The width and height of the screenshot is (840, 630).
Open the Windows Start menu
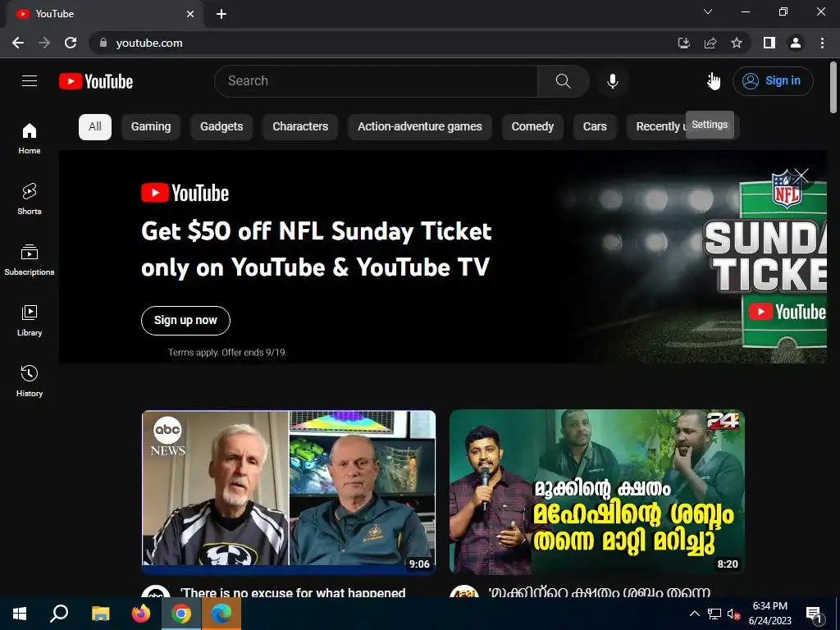coord(20,614)
